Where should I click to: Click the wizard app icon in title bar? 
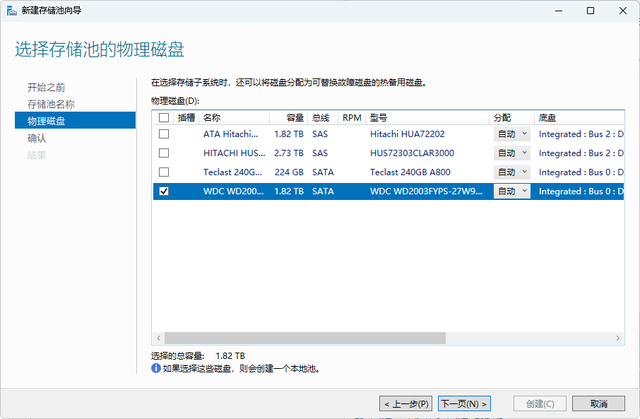pos(11,11)
